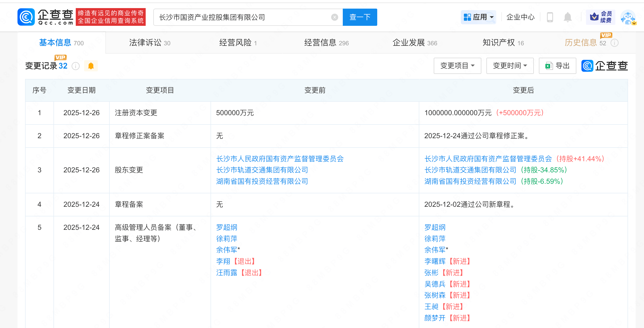Image resolution: width=644 pixels, height=328 pixels.
Task: Open notifications bell in header
Action: [567, 17]
